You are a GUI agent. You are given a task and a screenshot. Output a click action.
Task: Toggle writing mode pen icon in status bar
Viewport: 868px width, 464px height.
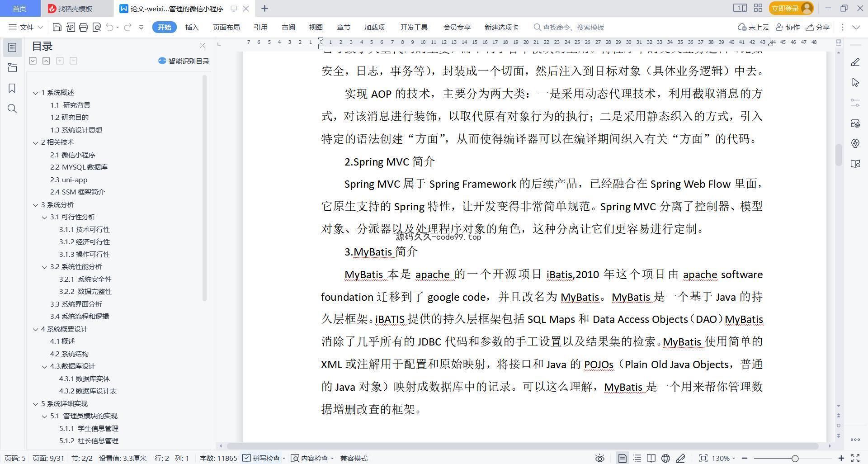pyautogui.click(x=680, y=458)
